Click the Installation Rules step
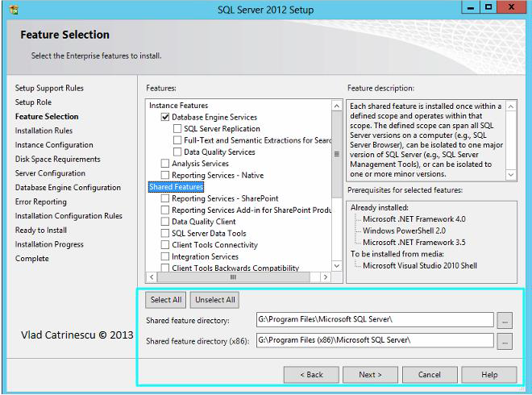 (44, 131)
